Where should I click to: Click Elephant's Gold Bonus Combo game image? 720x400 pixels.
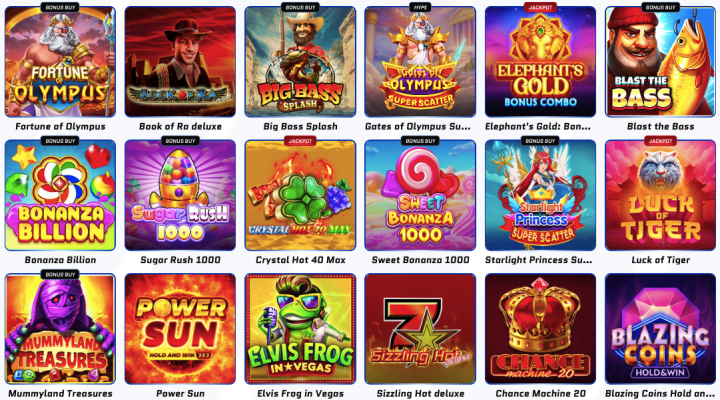click(x=540, y=62)
